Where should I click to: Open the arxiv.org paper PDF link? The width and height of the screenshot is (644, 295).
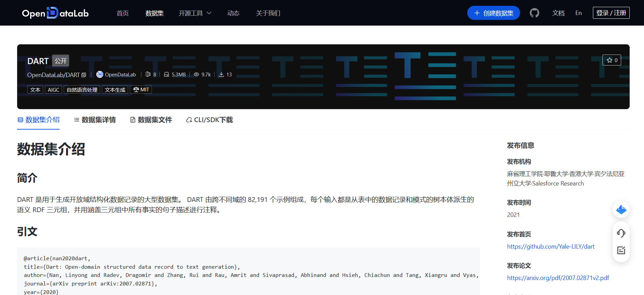558,278
